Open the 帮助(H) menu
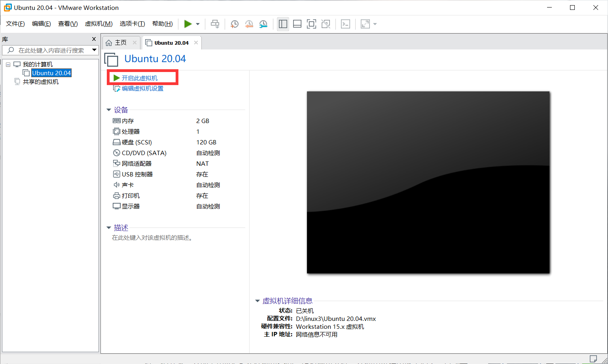 click(162, 24)
